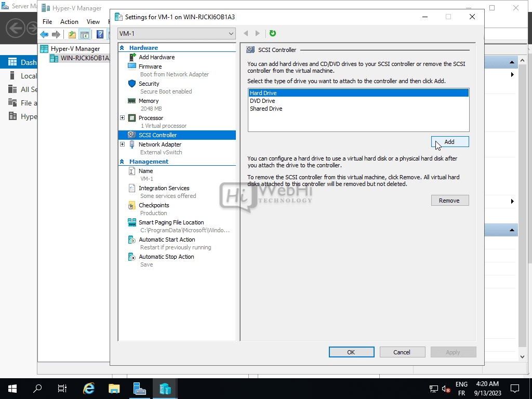
Task: Collapse the Management section
Action: (122, 162)
